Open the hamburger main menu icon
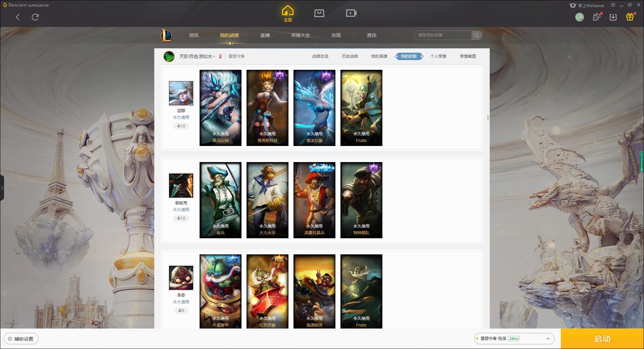 (613, 5)
